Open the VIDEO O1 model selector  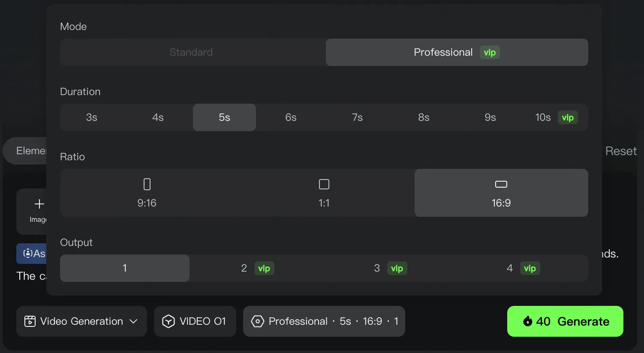point(195,321)
